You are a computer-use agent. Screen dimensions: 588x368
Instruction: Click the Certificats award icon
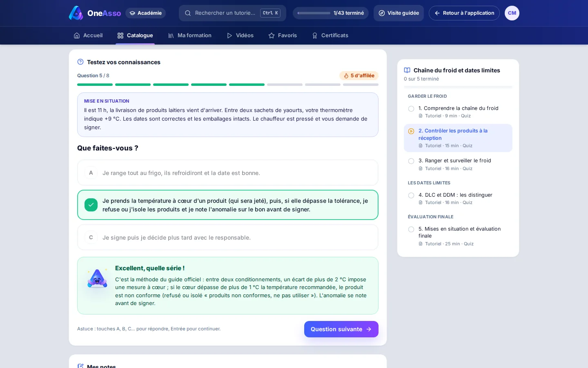pos(315,36)
